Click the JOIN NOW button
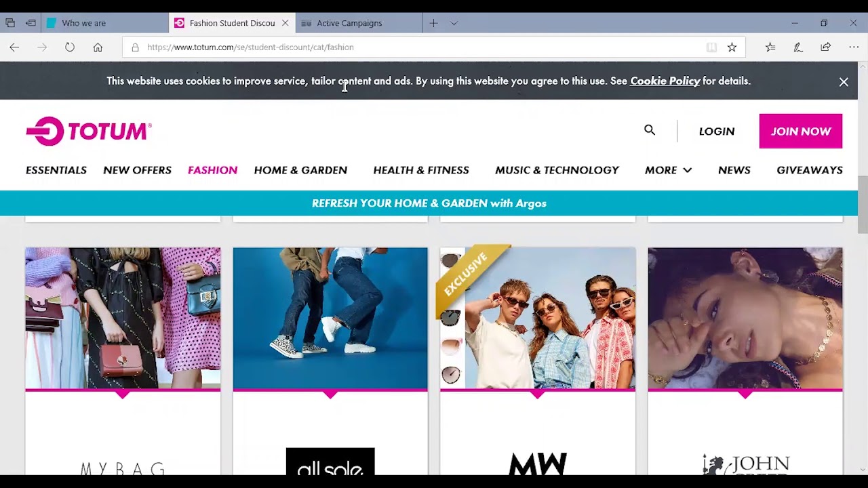 coord(801,131)
